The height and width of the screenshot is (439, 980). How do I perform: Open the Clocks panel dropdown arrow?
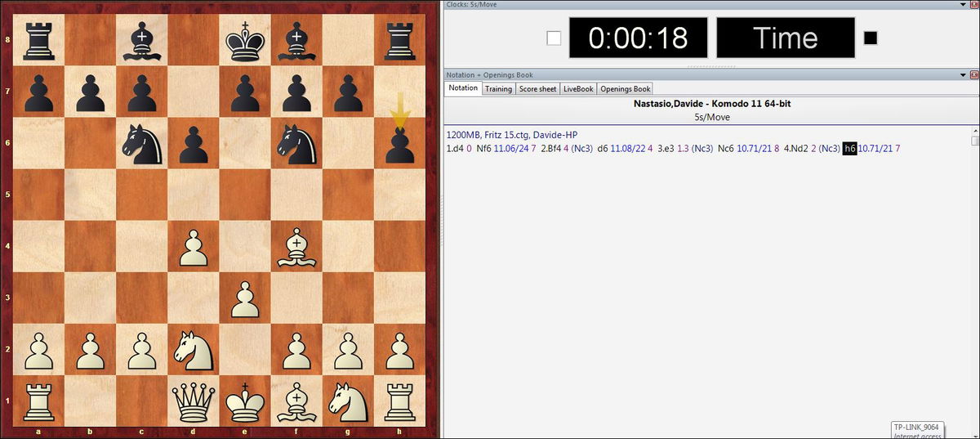coord(964,5)
